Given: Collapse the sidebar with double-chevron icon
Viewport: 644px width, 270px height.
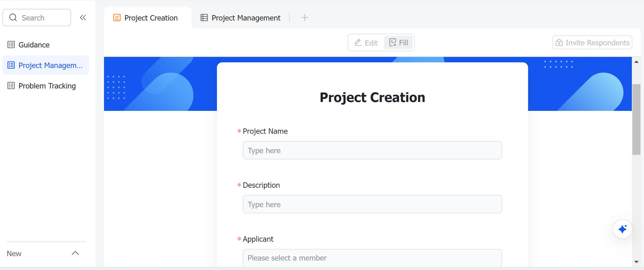Looking at the screenshot, I should (x=83, y=18).
